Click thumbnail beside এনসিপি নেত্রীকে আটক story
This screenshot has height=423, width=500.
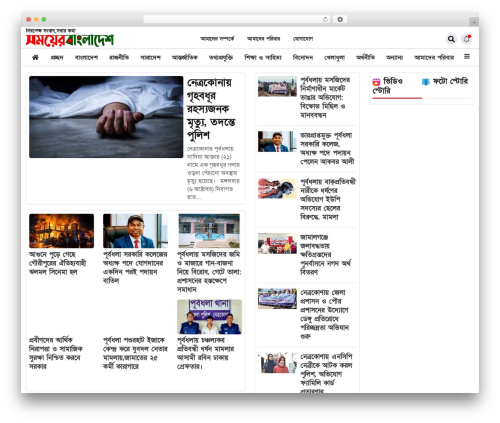tap(277, 363)
